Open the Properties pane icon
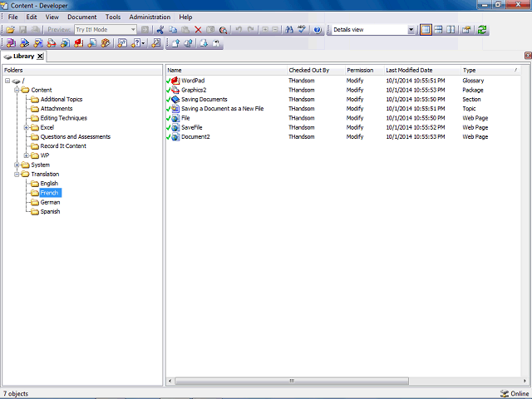 (x=466, y=30)
